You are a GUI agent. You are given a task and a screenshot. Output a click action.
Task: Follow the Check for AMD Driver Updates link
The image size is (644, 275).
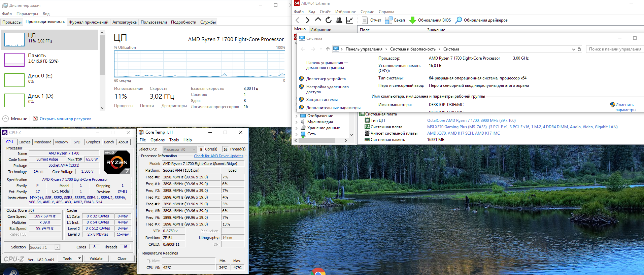tap(218, 156)
